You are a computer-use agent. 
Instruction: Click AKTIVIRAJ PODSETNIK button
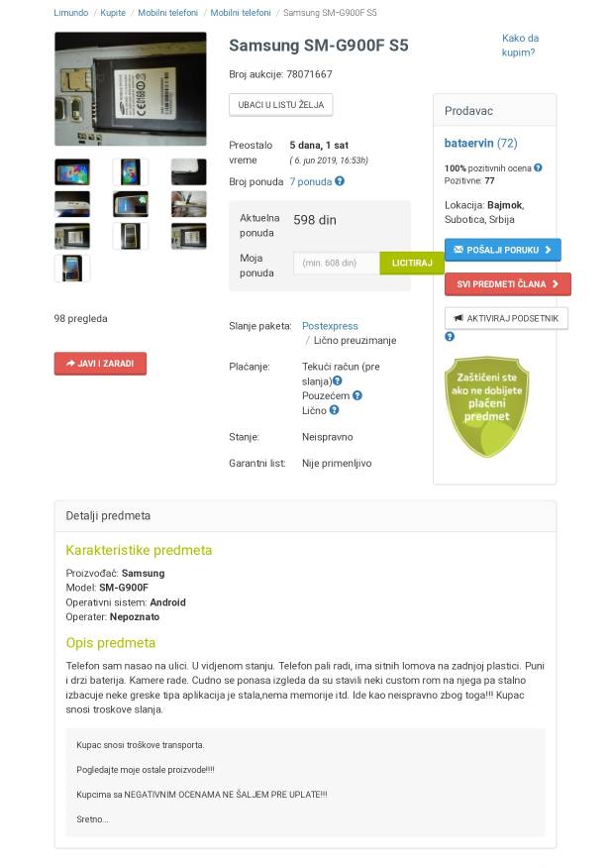pos(506,318)
